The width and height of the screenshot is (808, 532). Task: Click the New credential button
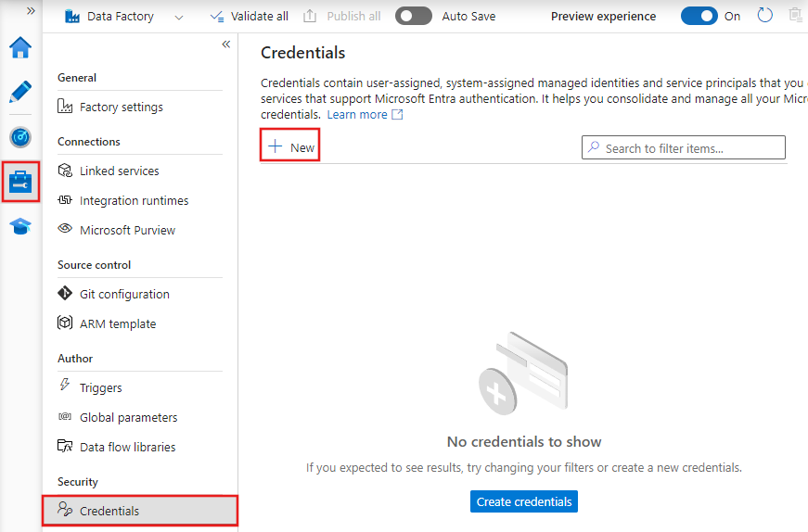pos(290,147)
